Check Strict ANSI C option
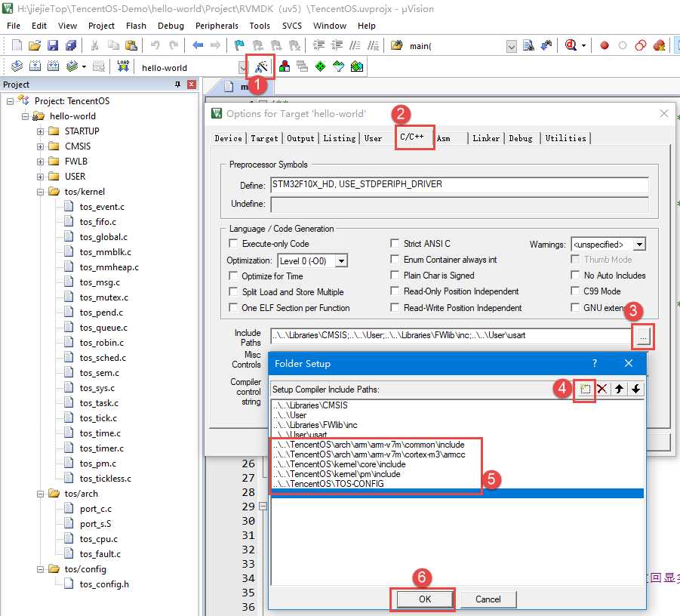The image size is (680, 616). pyautogui.click(x=395, y=243)
